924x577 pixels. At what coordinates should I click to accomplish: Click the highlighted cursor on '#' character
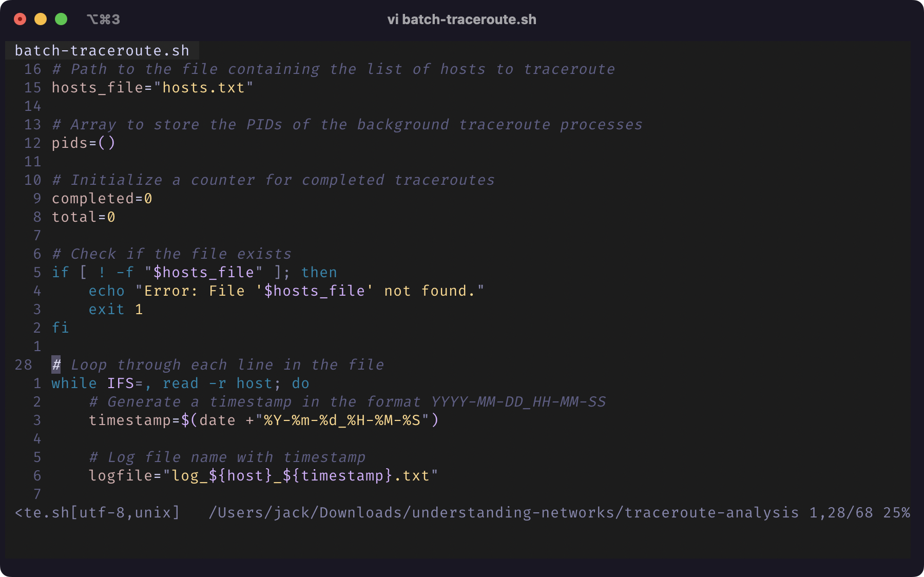tap(56, 365)
